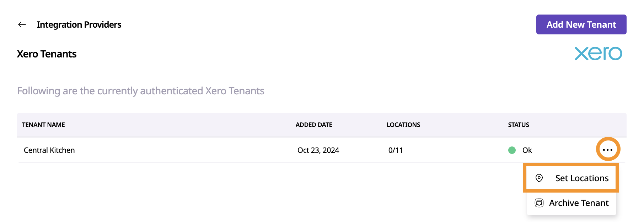Click the location pin icon in the menu
This screenshot has width=644, height=222.
tap(539, 178)
